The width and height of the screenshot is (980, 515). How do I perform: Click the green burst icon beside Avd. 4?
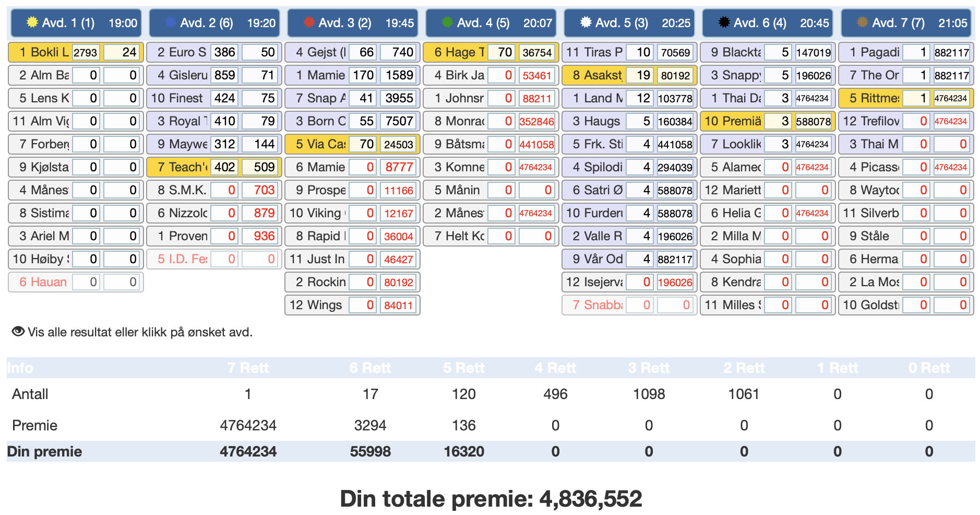[447, 22]
